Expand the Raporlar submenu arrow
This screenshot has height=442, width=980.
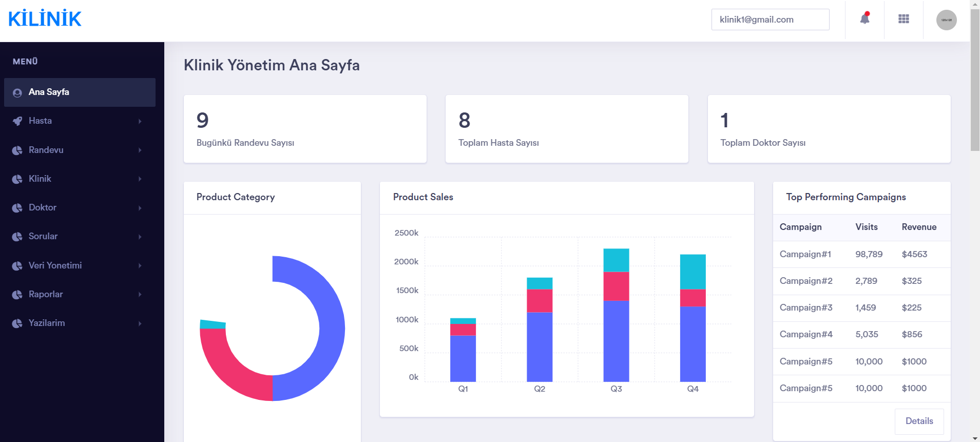140,294
